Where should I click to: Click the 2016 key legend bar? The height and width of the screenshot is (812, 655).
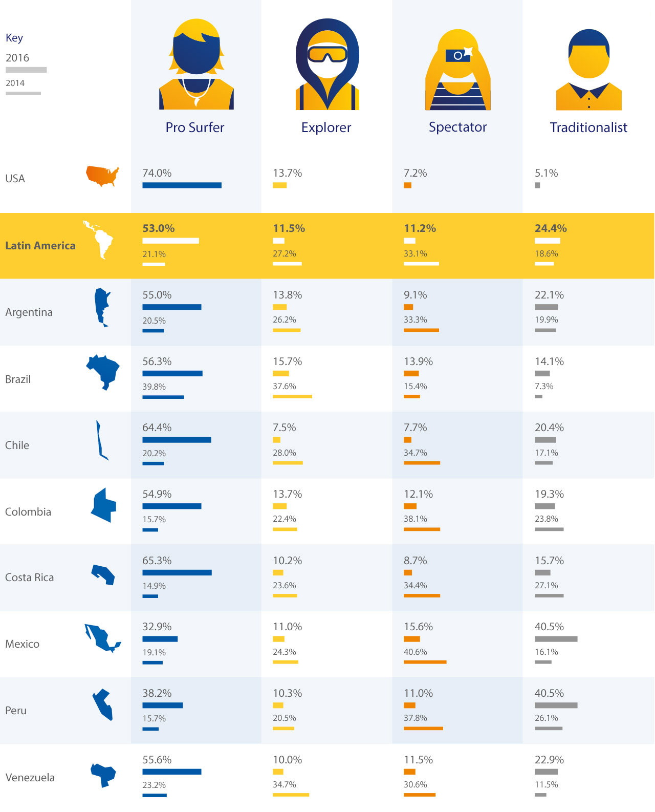point(26,70)
